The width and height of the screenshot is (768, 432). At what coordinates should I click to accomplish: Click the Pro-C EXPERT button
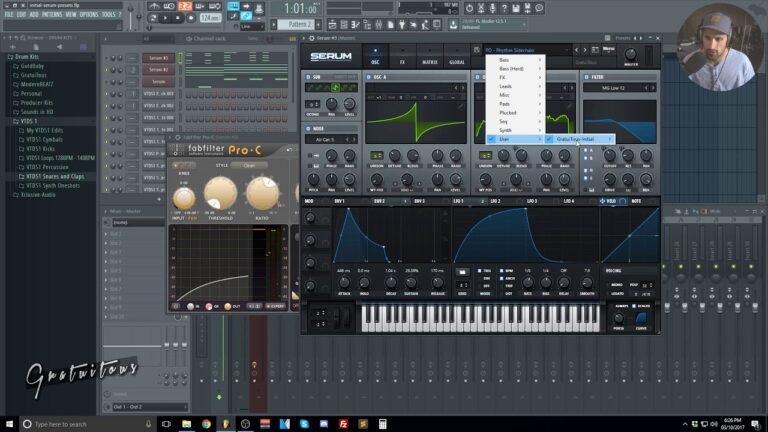[x=275, y=306]
